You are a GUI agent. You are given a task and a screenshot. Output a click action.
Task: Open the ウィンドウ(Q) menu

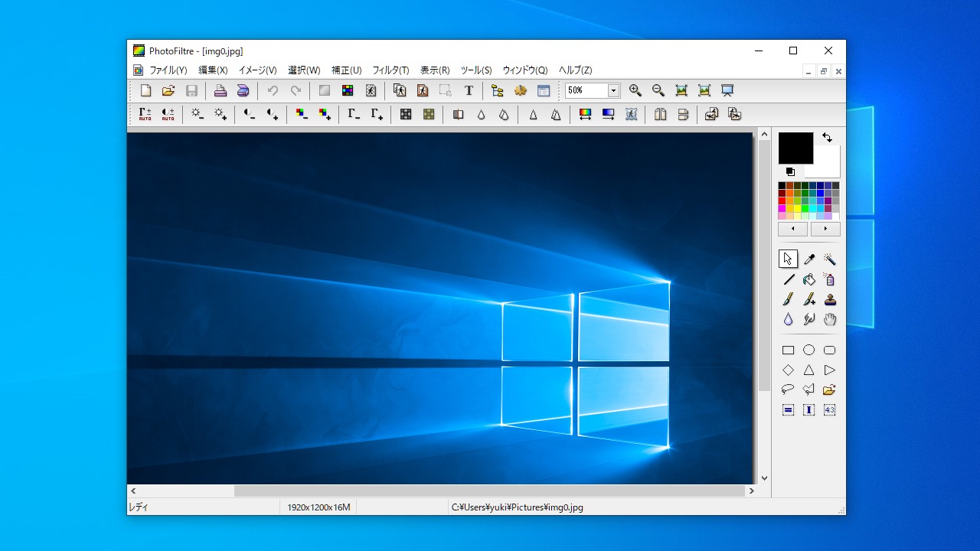pyautogui.click(x=525, y=70)
